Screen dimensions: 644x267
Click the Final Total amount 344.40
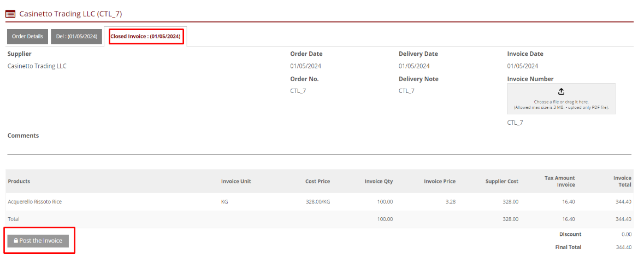[623, 247]
